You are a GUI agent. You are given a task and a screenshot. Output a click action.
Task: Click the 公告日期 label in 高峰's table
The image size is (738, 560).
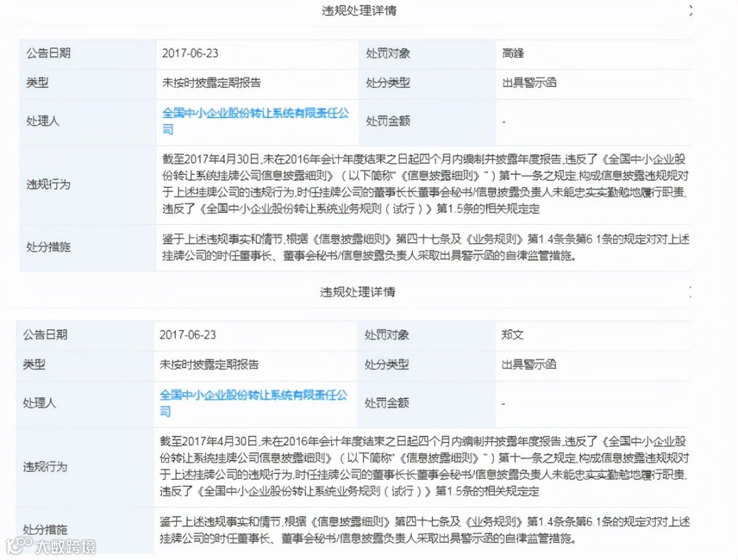pos(49,53)
